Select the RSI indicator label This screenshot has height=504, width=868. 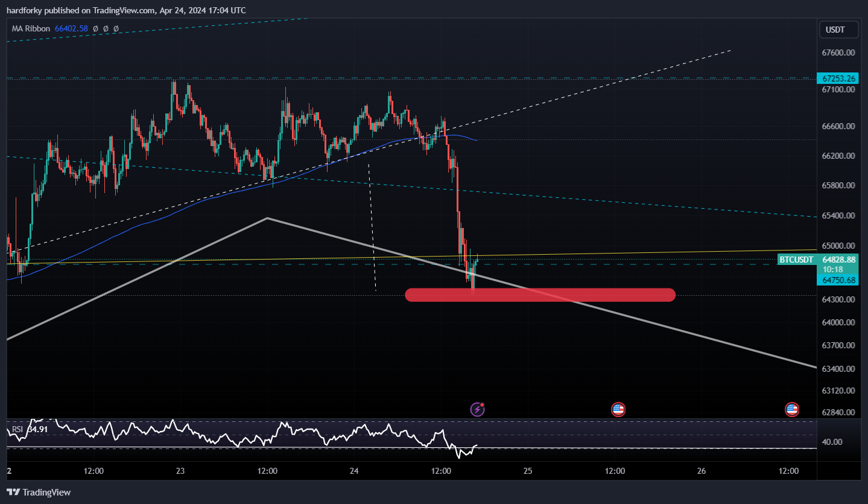17,429
